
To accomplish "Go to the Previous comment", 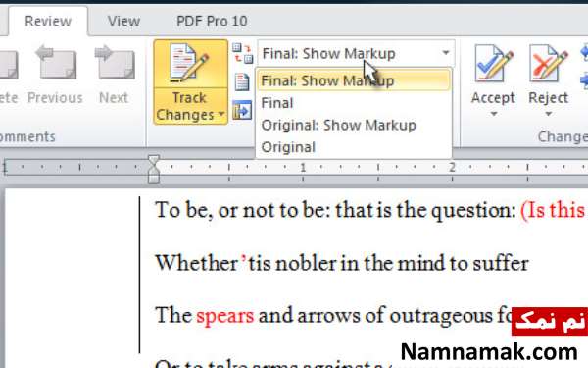I will point(56,75).
